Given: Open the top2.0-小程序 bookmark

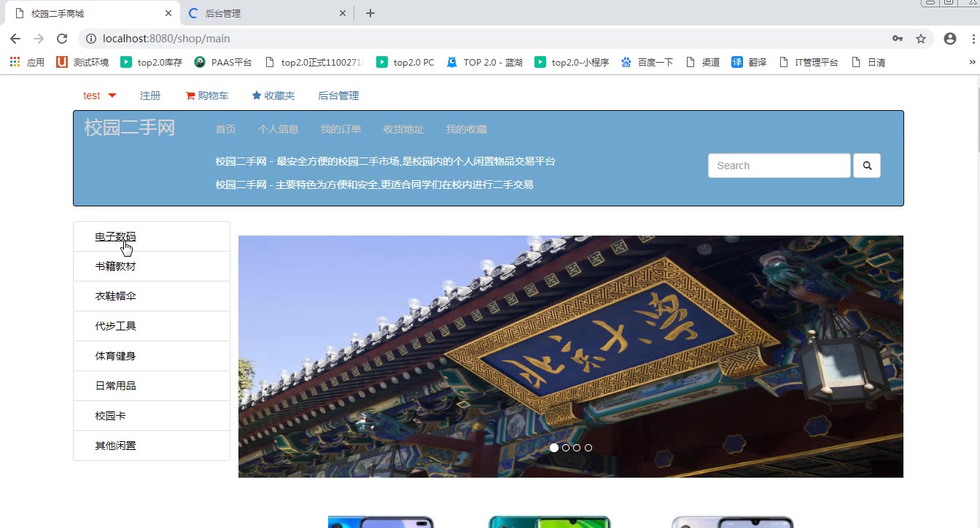Looking at the screenshot, I should pyautogui.click(x=572, y=62).
